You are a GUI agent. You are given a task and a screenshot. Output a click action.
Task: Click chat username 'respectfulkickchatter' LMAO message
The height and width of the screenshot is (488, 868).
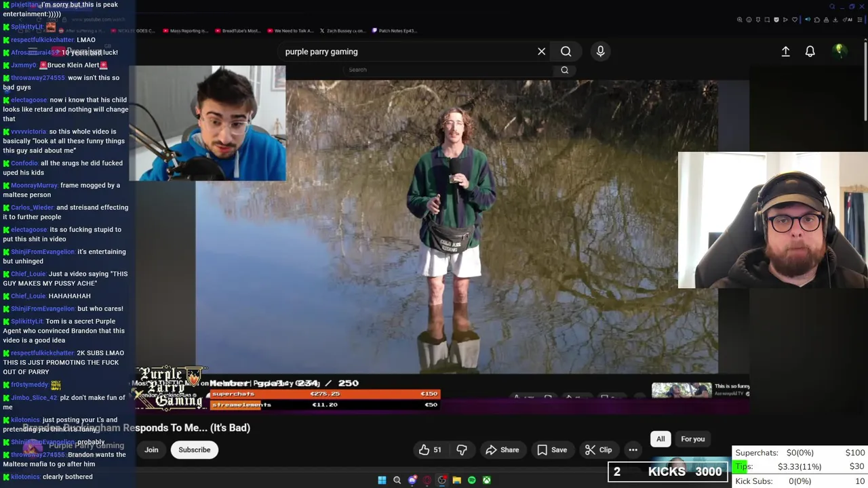pos(42,40)
